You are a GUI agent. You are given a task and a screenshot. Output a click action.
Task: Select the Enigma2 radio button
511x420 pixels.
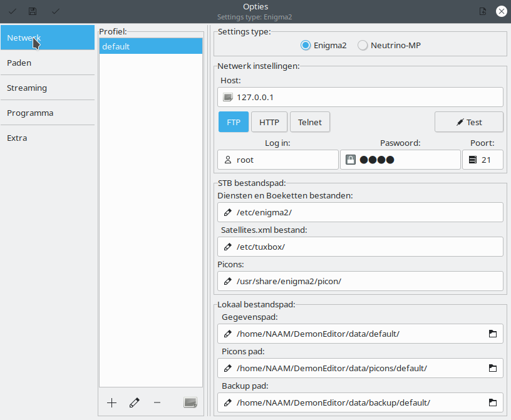(306, 45)
